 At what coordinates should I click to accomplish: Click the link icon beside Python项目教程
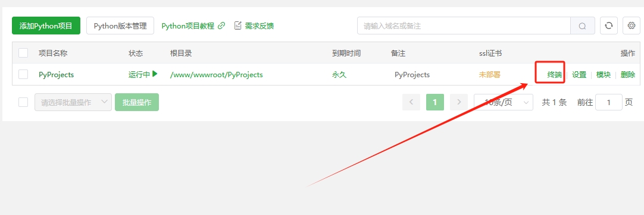[x=221, y=26]
